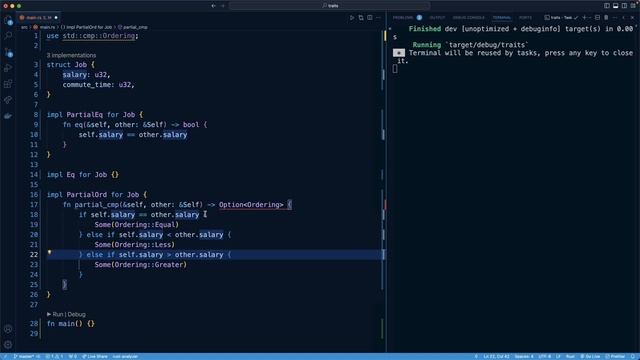Click Some(Ordering::Greater) on line 23

coord(140,264)
